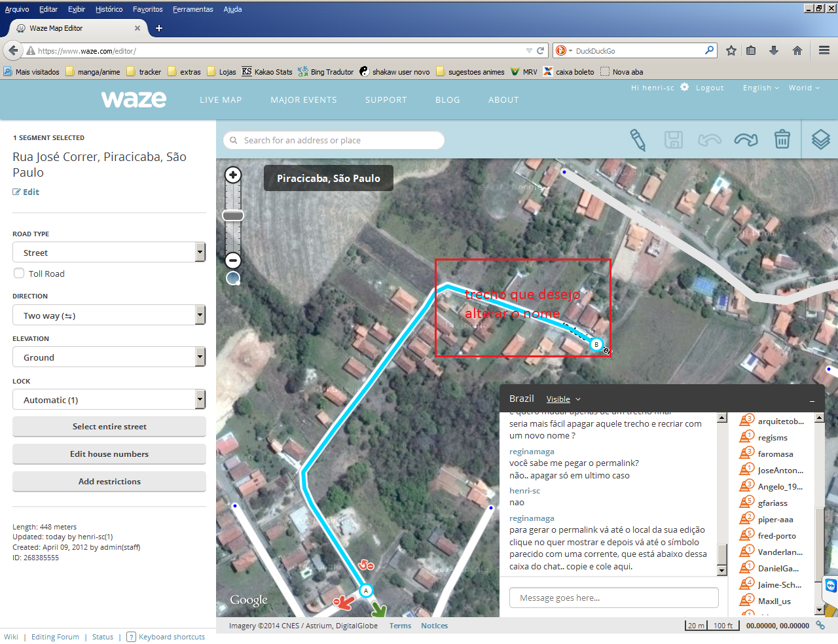The height and width of the screenshot is (644, 838).
Task: Open the Firefox hamburger menu
Action: 824,50
